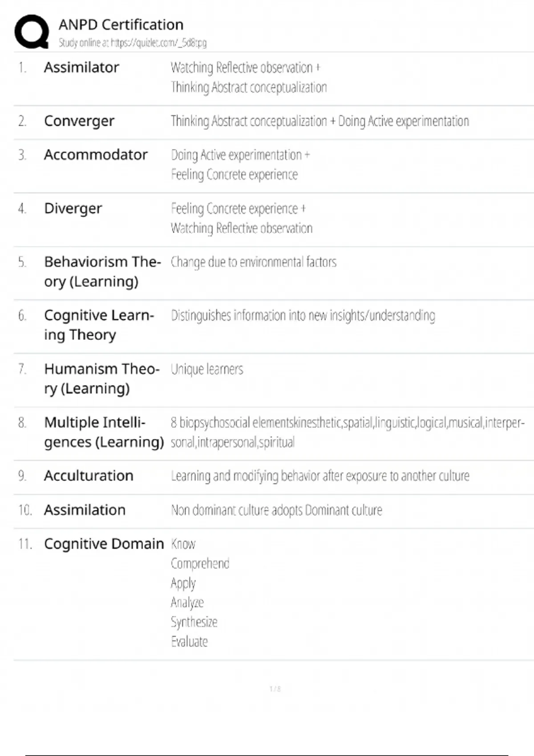Screen dimensions: 534x756
Task: Select the Cognitive Learning Theory term
Action: click(99, 325)
